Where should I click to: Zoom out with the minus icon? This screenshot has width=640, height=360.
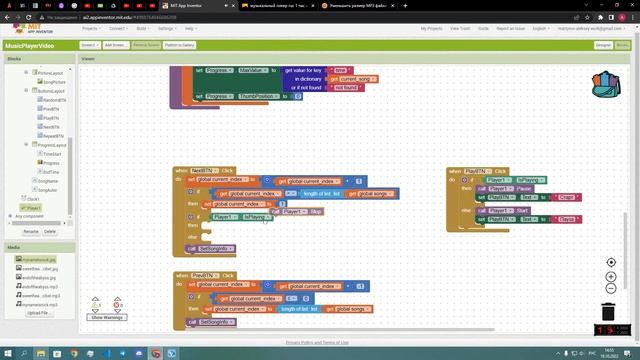(x=611, y=289)
